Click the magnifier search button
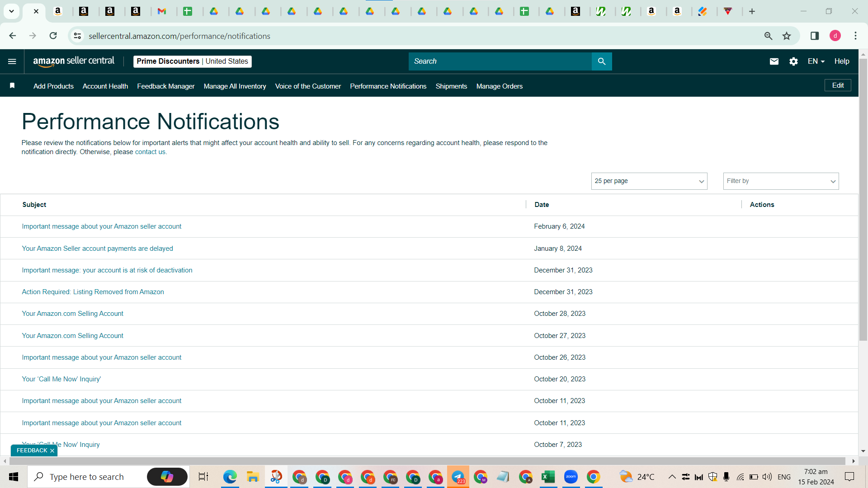The width and height of the screenshot is (868, 488). coord(602,61)
